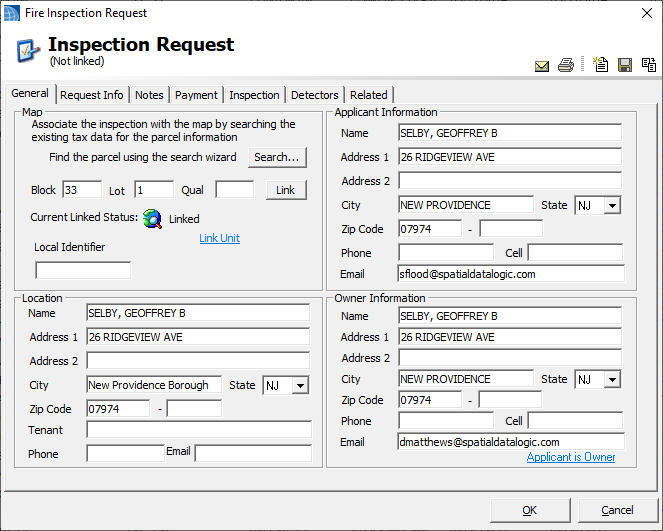
Task: Click the Inspection Request clipboard icon
Action: [28, 50]
